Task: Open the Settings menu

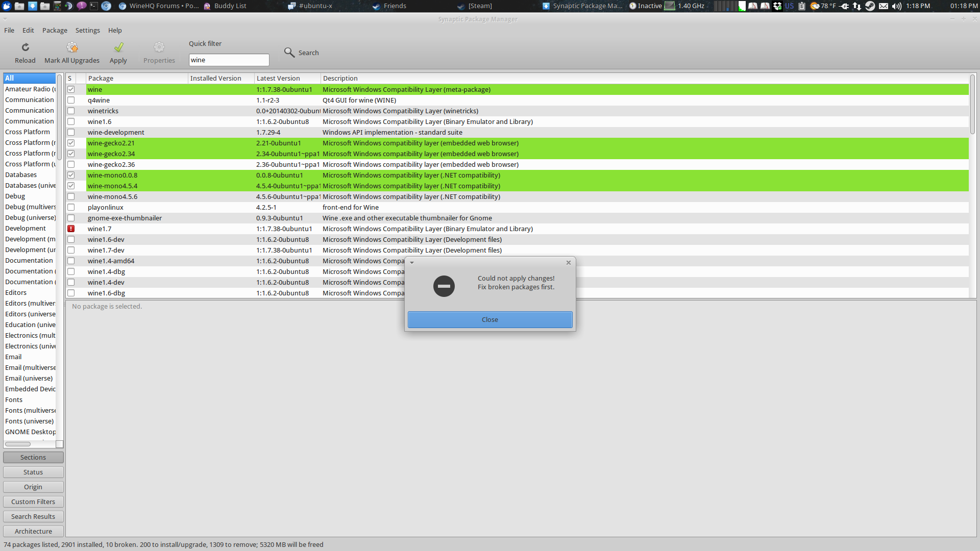Action: click(x=88, y=30)
